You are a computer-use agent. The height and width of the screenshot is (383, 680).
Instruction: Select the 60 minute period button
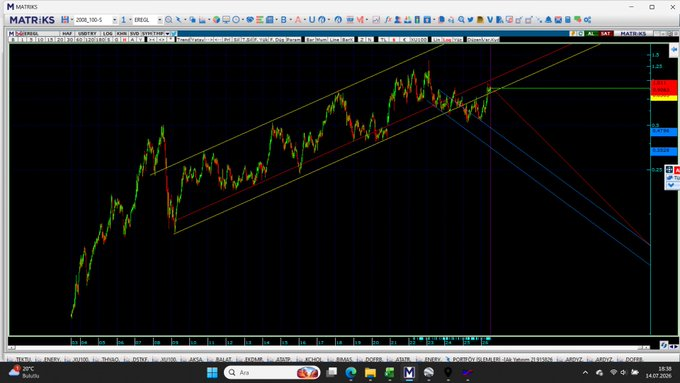click(79, 39)
